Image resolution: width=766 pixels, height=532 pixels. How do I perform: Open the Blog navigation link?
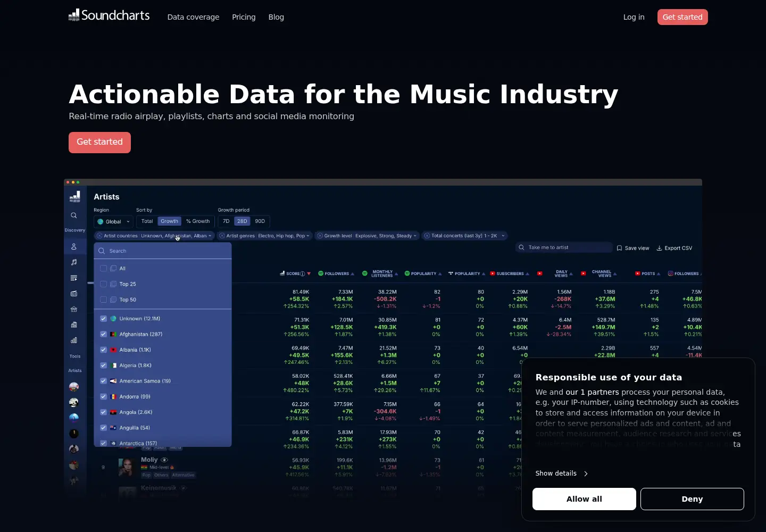tap(276, 17)
